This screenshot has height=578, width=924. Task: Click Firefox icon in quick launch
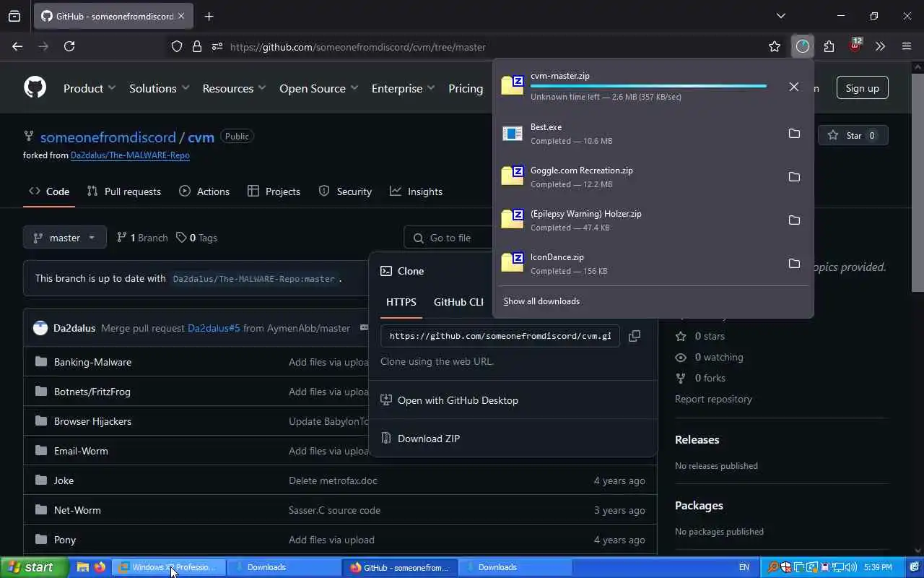100,567
